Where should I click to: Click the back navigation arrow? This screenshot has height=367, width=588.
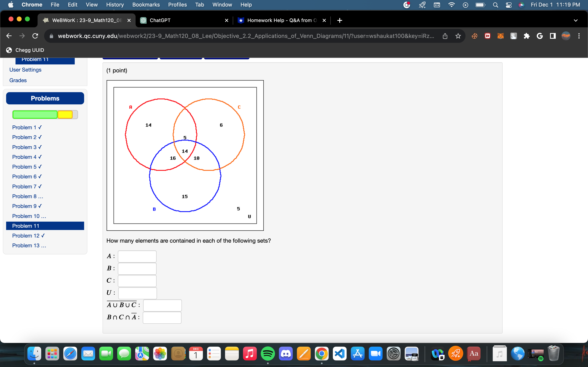[x=9, y=36]
